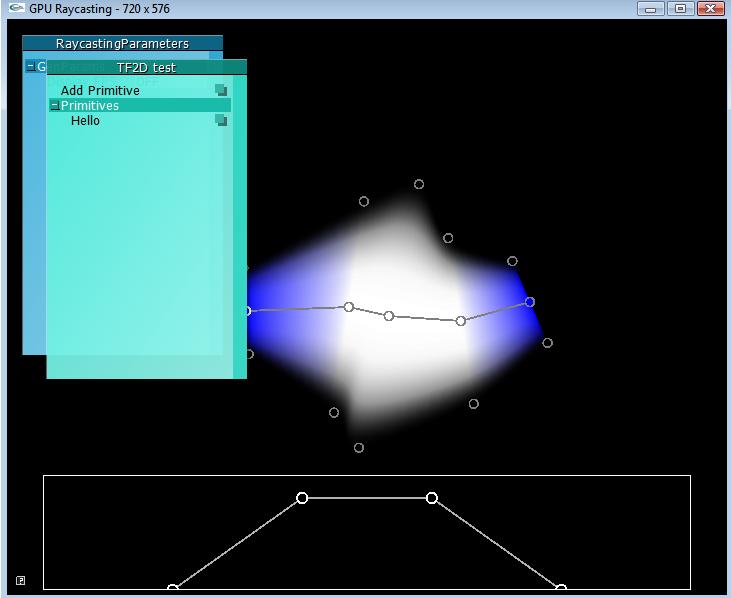
Task: Click the bottommost outline control point of the primitive
Action: tap(359, 448)
